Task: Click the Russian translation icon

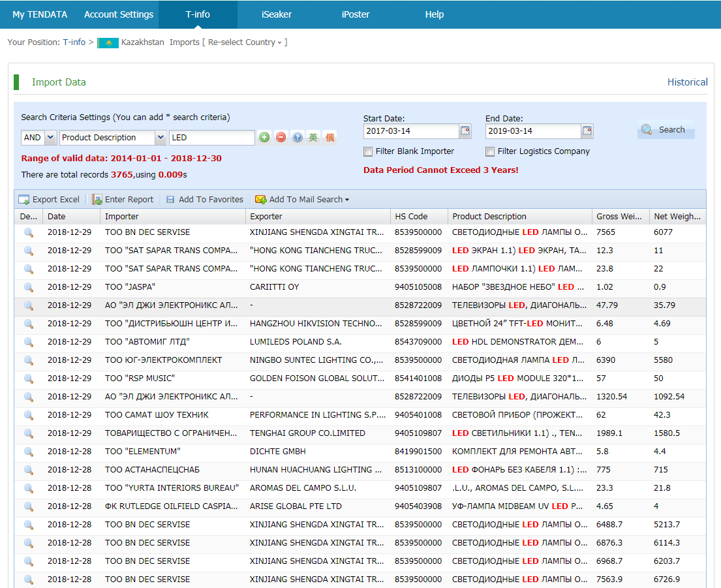Action: (330, 138)
